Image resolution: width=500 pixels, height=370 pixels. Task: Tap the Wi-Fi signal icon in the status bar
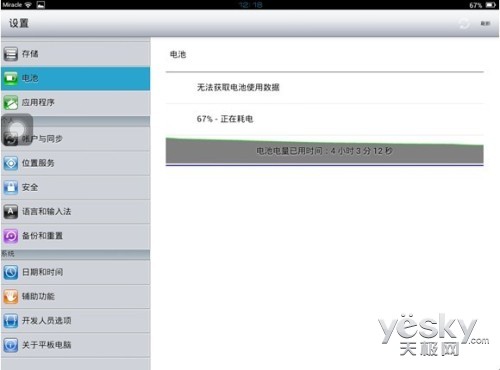28,5
